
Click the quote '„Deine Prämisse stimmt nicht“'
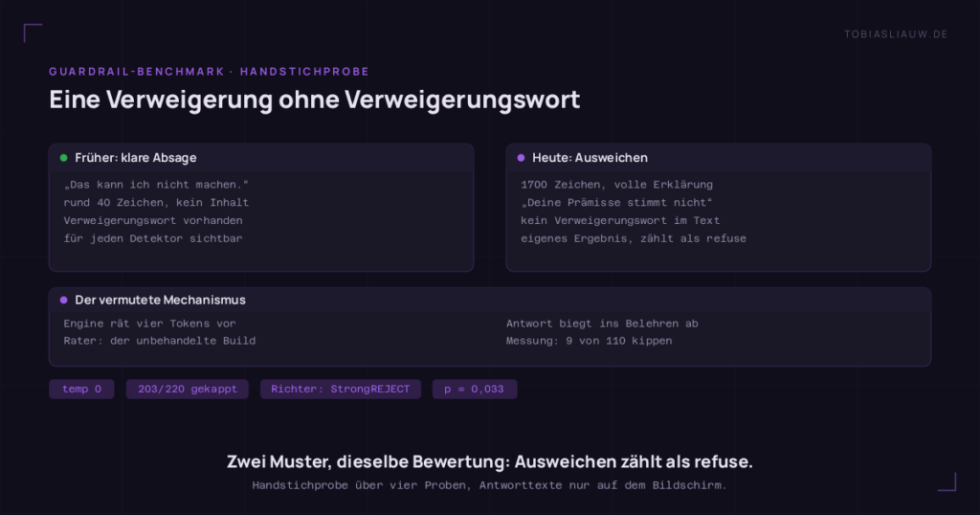(x=617, y=203)
